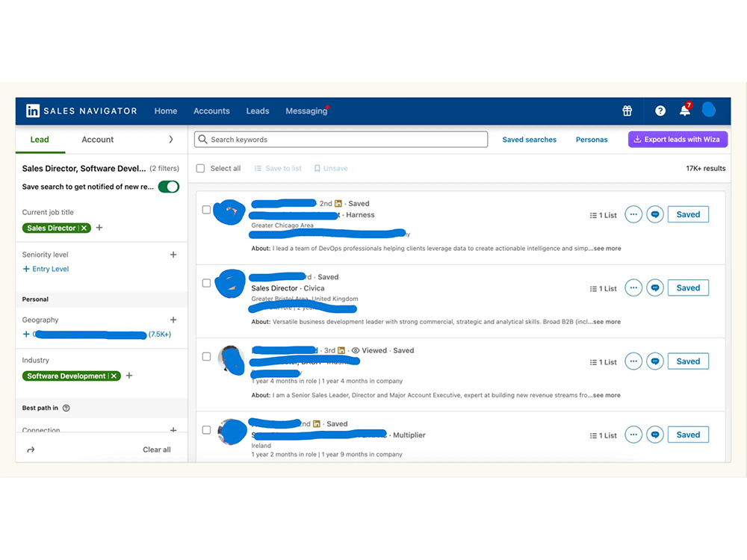Switch to the Lead filter tab
This screenshot has width=747, height=560.
[x=40, y=140]
